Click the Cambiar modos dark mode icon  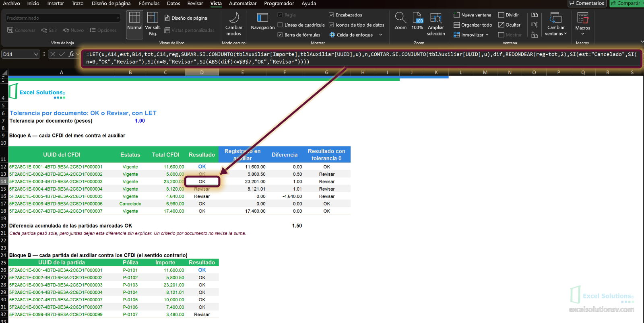point(233,24)
